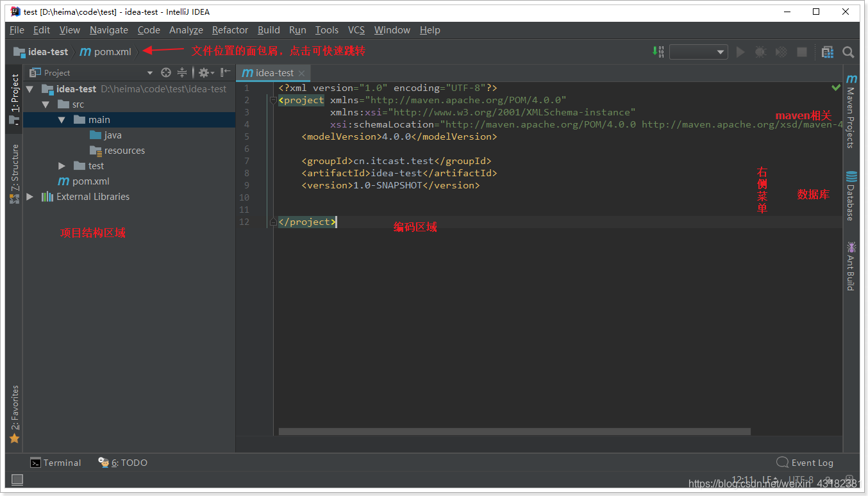This screenshot has width=868, height=496.
Task: Toggle tool window bars icon bottom-left
Action: tap(17, 479)
